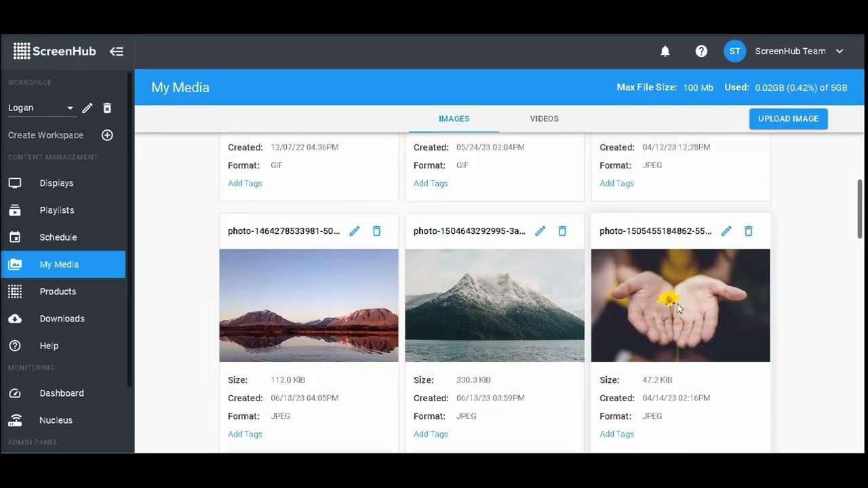Viewport: 868px width, 488px height.
Task: Click the Create Workspace label
Action: coord(45,135)
